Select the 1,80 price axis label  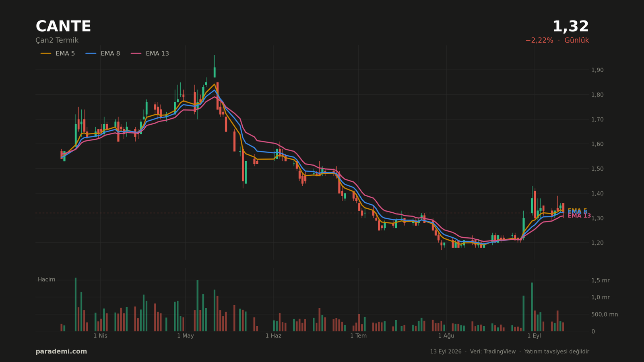click(x=597, y=95)
